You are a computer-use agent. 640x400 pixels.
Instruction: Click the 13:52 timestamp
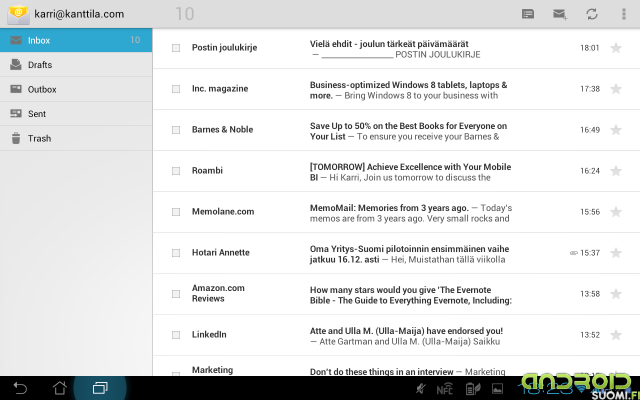[590, 335]
